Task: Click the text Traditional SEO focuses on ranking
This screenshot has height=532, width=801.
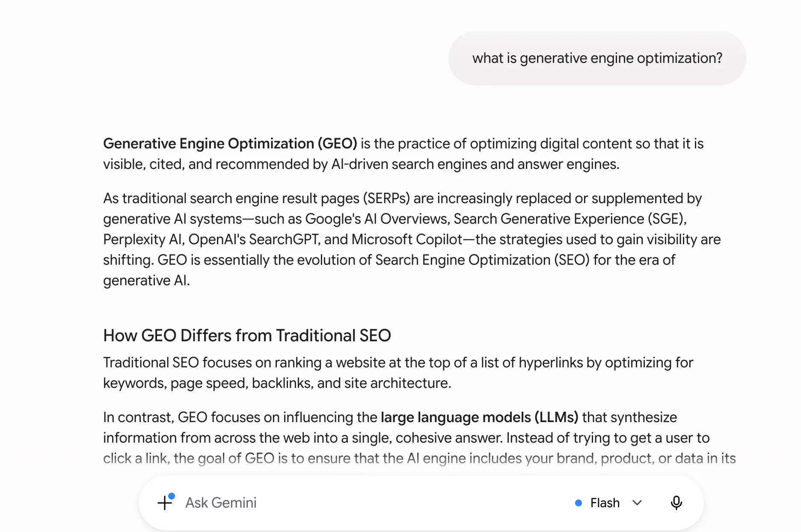Action: click(x=212, y=363)
